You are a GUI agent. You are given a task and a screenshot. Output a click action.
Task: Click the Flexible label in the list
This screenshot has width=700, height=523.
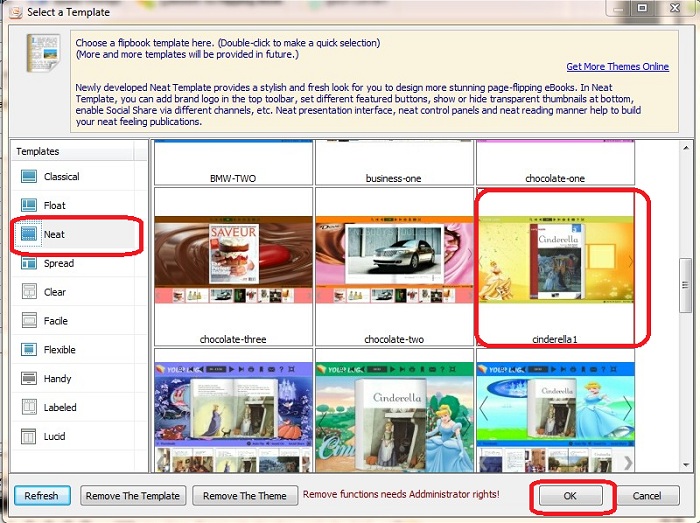[x=59, y=350]
